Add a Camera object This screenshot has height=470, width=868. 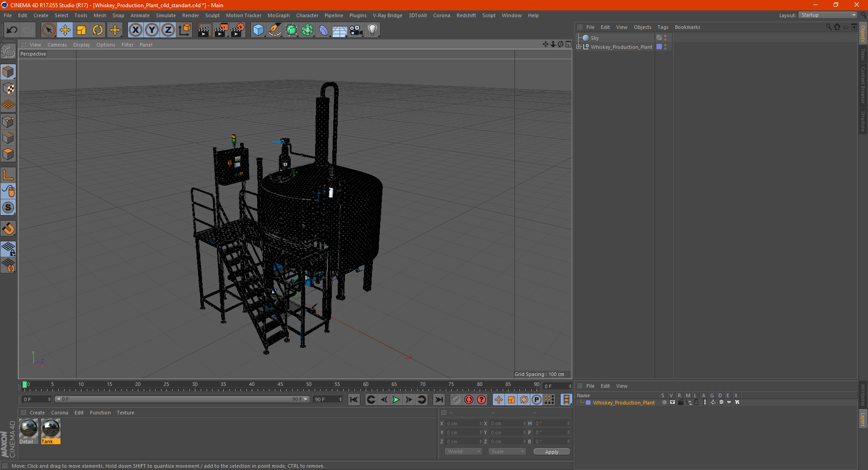pos(356,30)
